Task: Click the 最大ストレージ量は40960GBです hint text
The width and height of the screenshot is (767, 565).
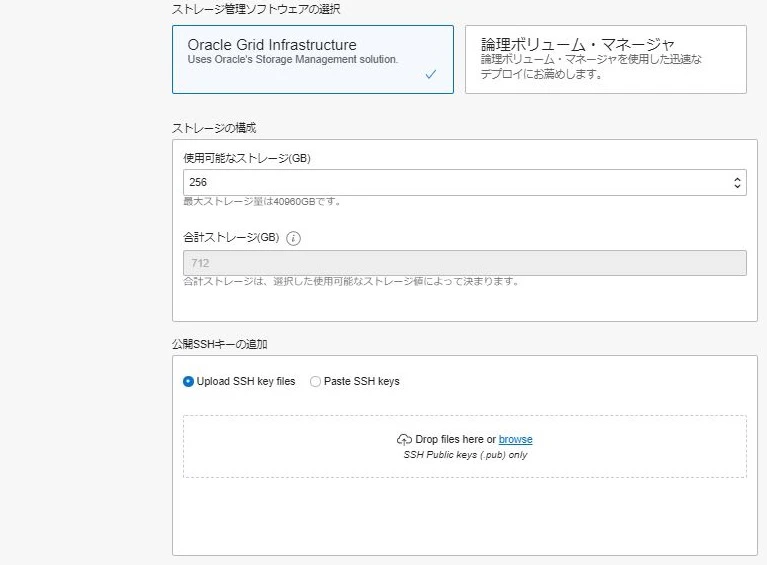Action: point(262,202)
